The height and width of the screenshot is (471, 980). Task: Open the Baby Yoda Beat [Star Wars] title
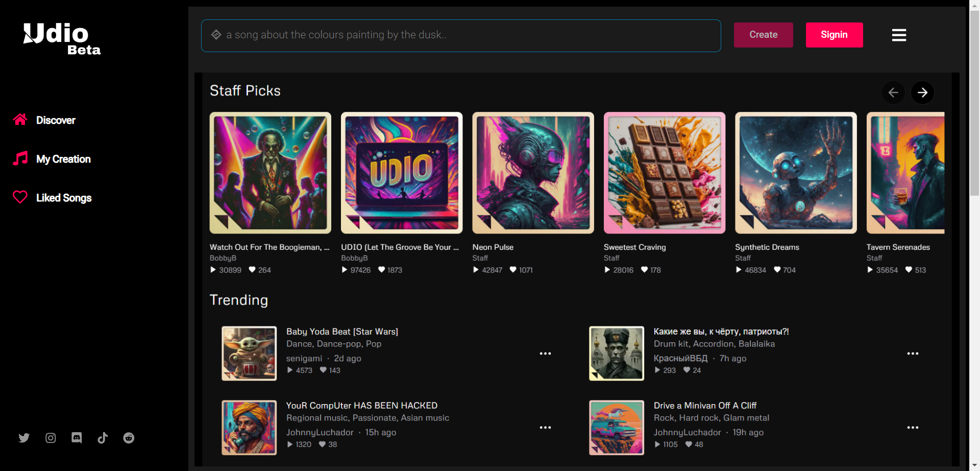click(342, 332)
